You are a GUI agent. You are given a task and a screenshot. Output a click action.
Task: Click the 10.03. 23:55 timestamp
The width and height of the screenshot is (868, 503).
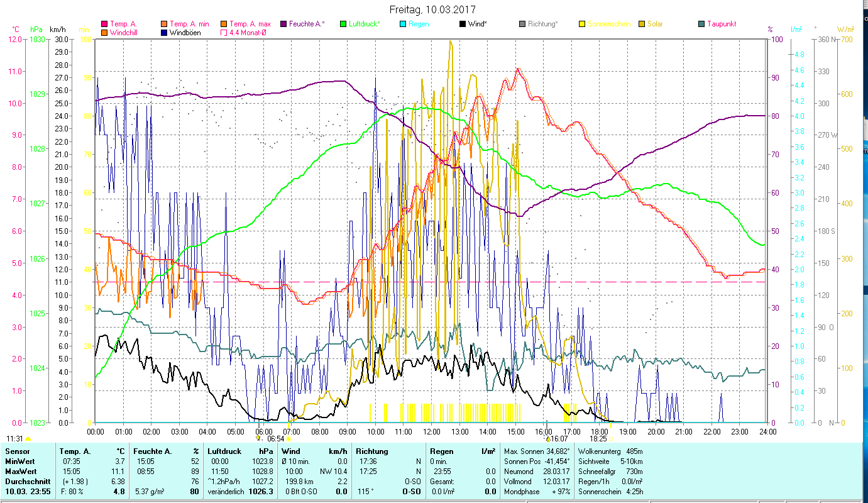click(x=28, y=492)
